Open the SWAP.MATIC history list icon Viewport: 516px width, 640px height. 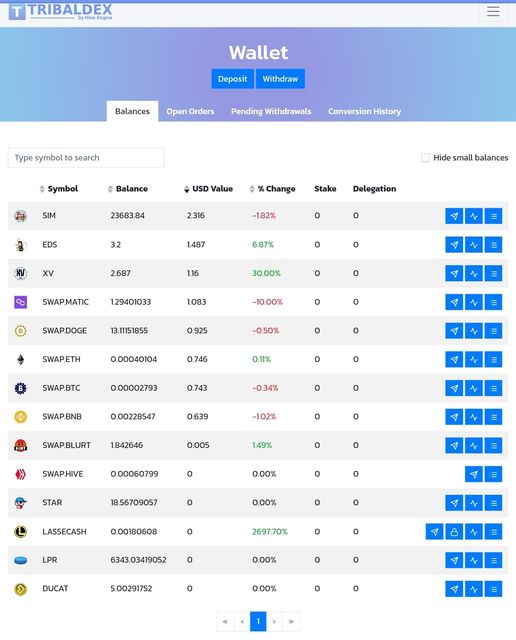[x=494, y=302]
